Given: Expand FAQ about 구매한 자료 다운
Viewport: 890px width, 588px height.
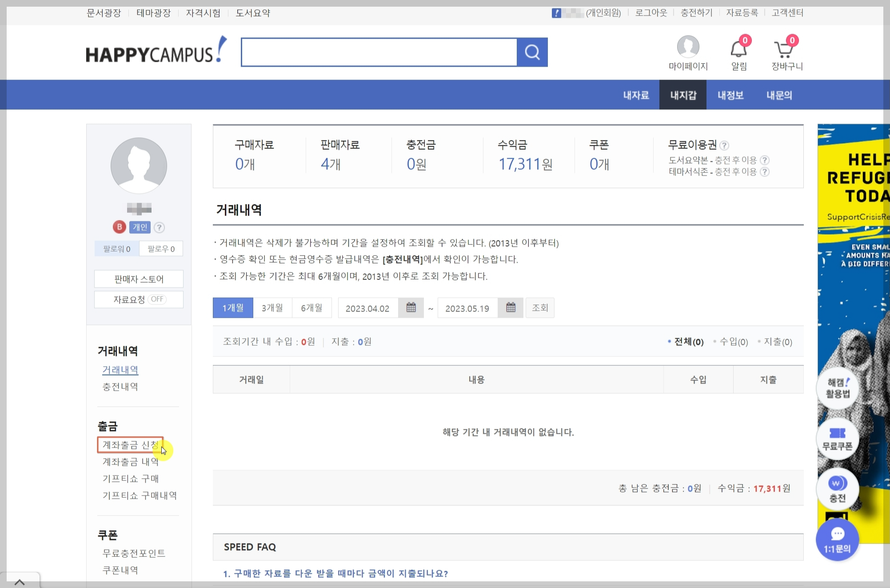Looking at the screenshot, I should point(336,573).
